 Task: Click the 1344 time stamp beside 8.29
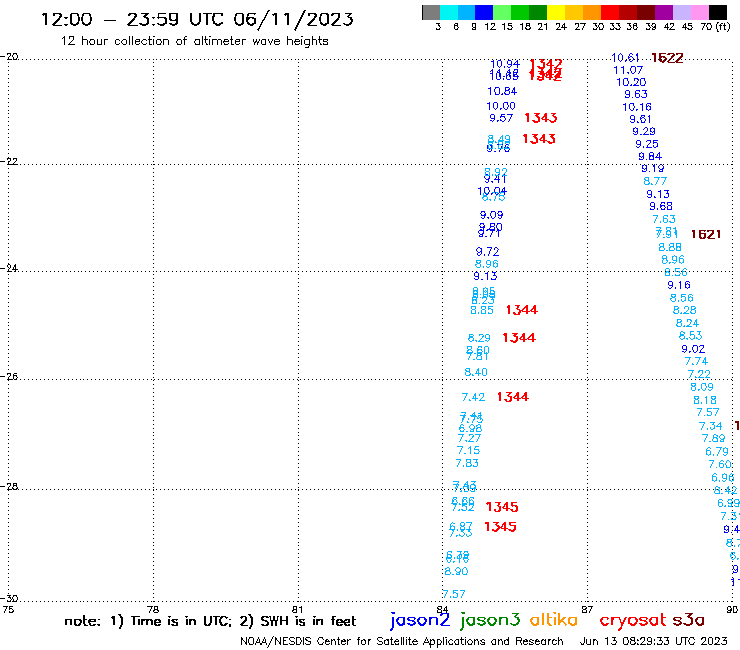pos(519,338)
